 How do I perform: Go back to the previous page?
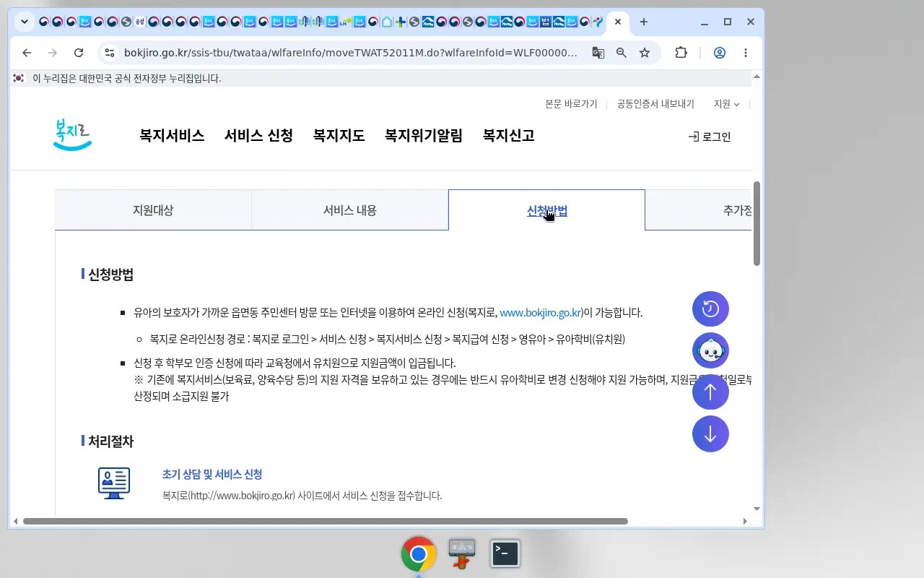click(x=27, y=53)
